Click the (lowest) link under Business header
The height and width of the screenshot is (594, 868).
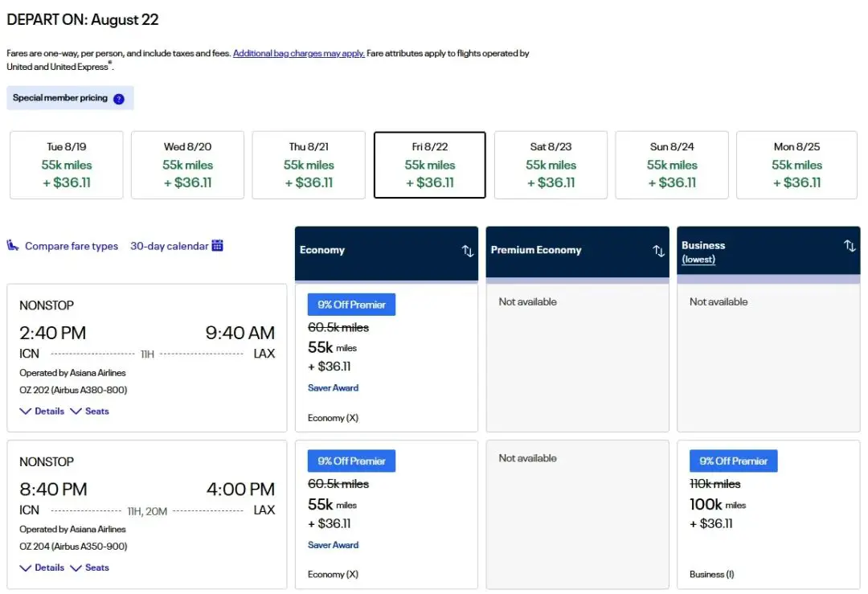coord(698,260)
